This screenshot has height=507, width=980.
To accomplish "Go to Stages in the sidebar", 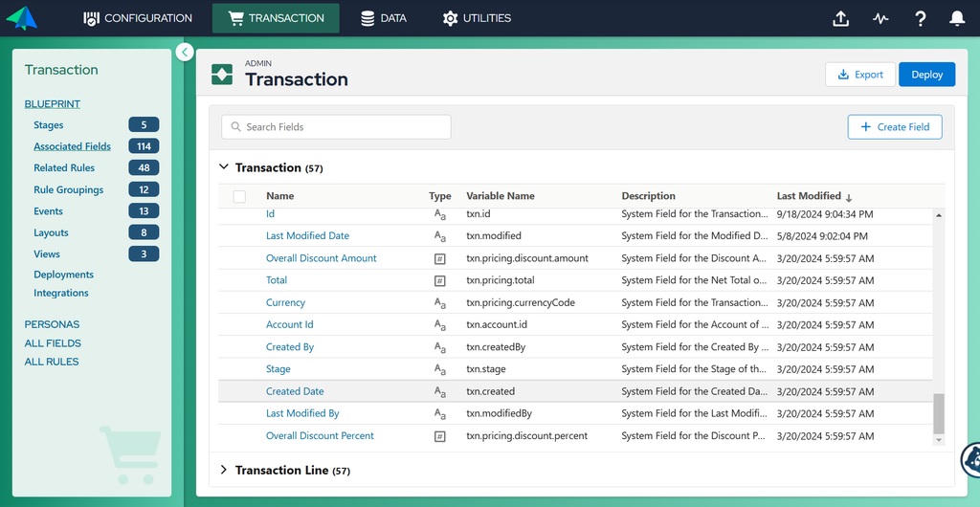I will tap(48, 125).
